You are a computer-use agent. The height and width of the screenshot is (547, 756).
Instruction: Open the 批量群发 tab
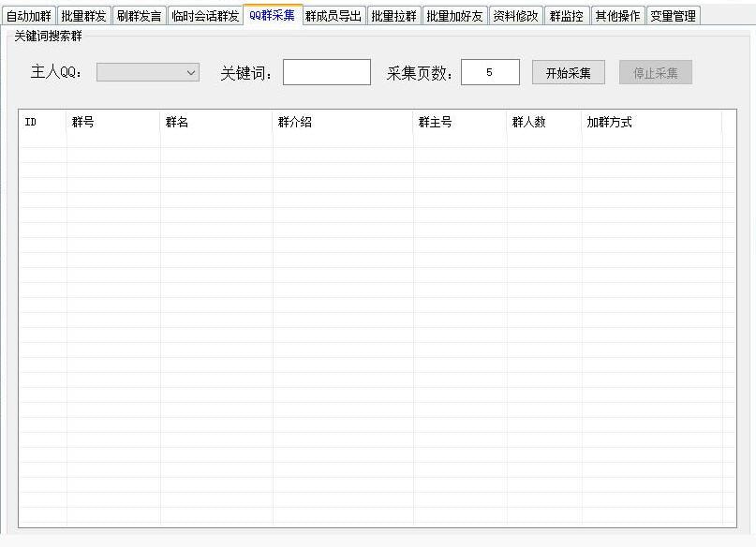click(84, 16)
